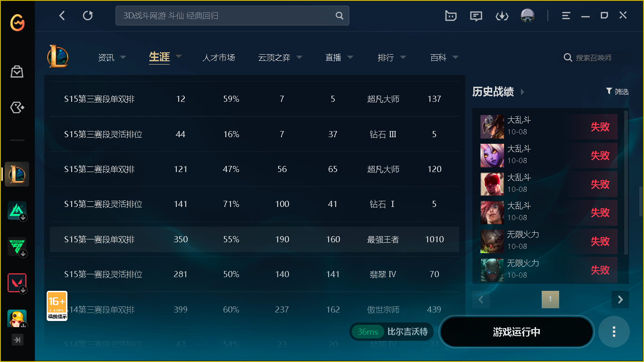Select the 生涯 tab

coord(159,57)
